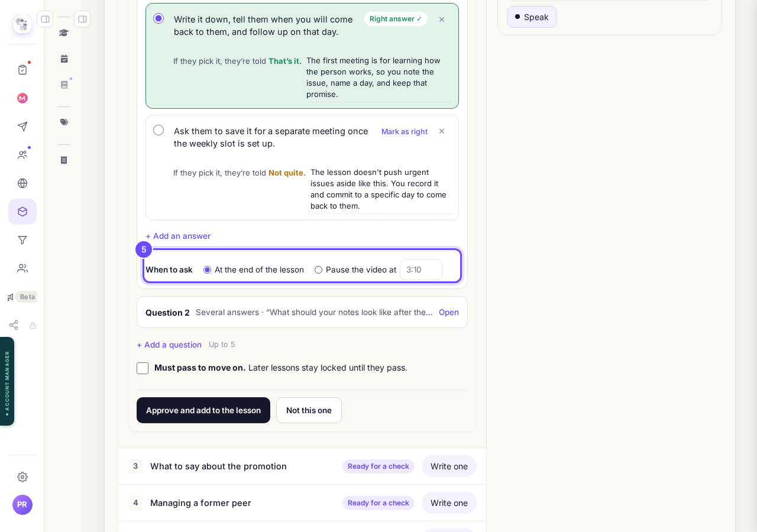This screenshot has width=757, height=532.
Task: Toggle the left sidebar panel button next to the logo
Action: click(x=45, y=19)
